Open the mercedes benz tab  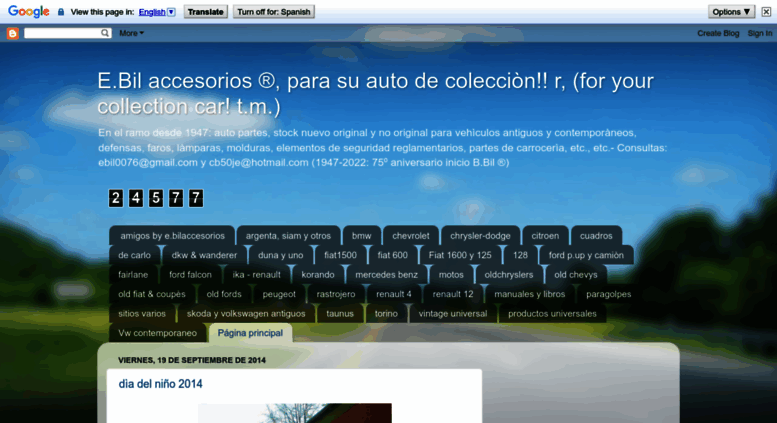pos(387,274)
